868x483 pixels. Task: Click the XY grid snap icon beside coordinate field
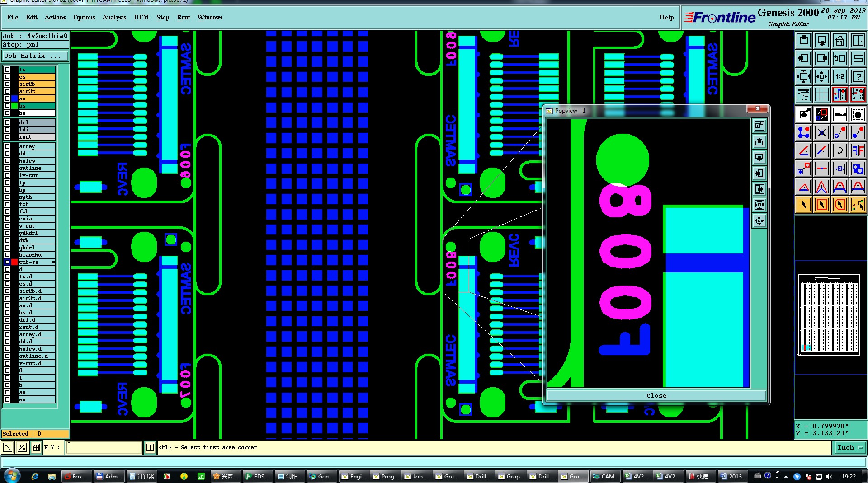pos(36,447)
